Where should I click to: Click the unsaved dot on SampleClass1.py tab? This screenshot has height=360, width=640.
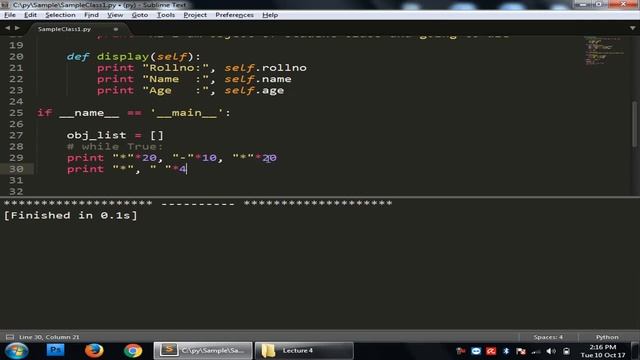coord(116,29)
